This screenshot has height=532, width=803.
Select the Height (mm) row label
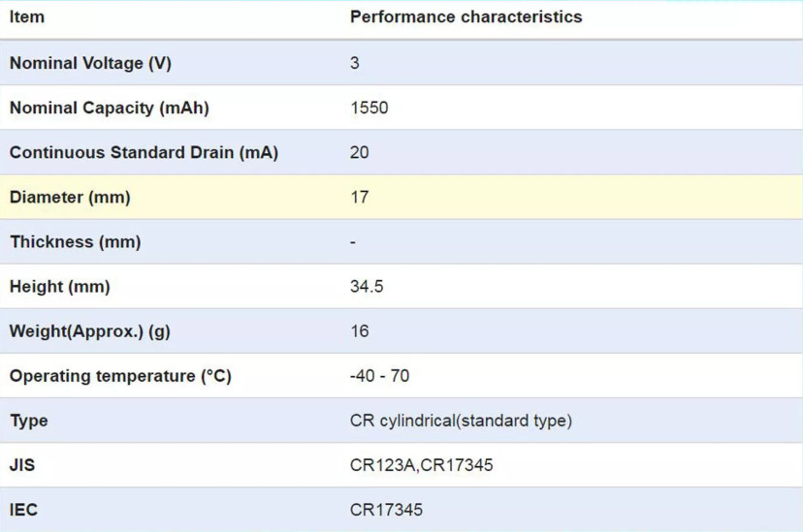coord(60,287)
